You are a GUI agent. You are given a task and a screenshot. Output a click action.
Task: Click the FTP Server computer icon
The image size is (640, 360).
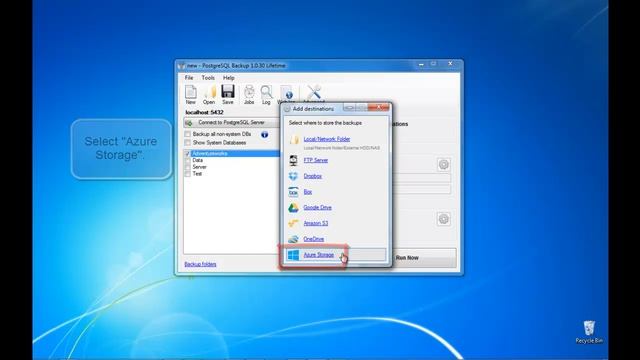click(x=293, y=160)
